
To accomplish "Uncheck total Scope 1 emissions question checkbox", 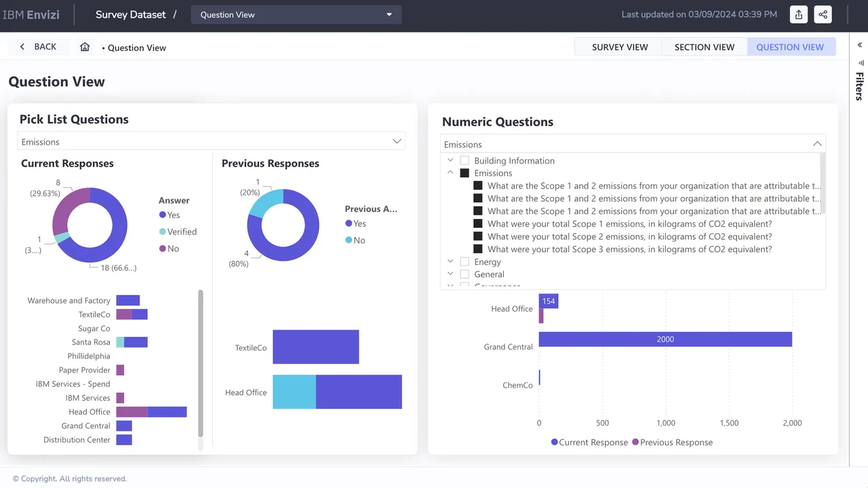I will tap(478, 224).
